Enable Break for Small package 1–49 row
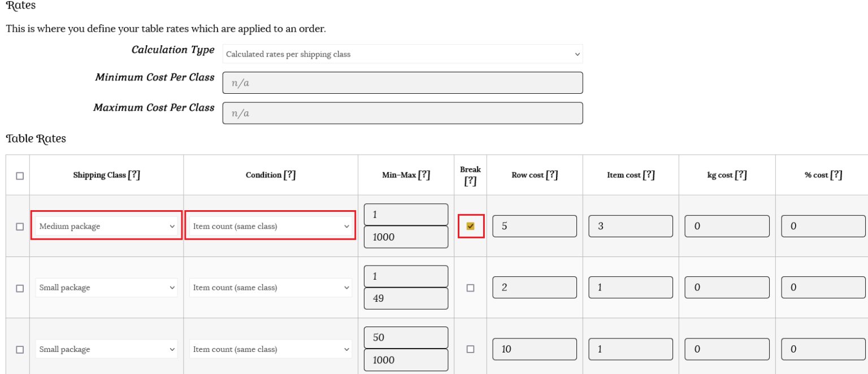Viewport: 868px width, 374px height. pos(471,288)
